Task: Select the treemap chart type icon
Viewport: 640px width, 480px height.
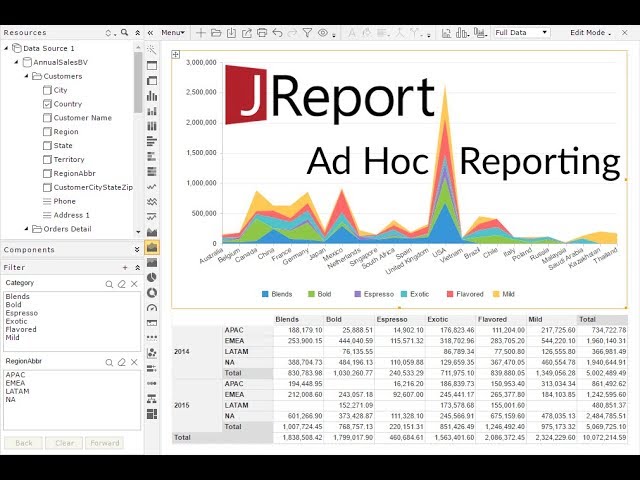Action: tap(151, 414)
